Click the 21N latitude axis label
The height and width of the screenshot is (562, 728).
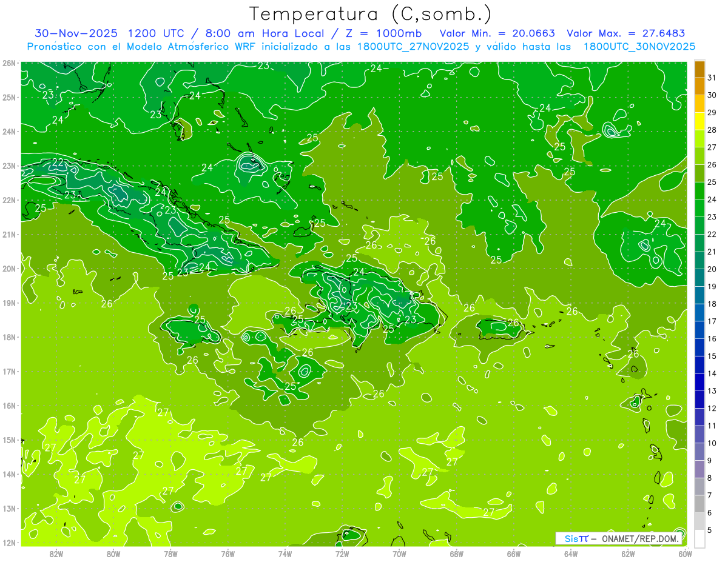point(9,235)
